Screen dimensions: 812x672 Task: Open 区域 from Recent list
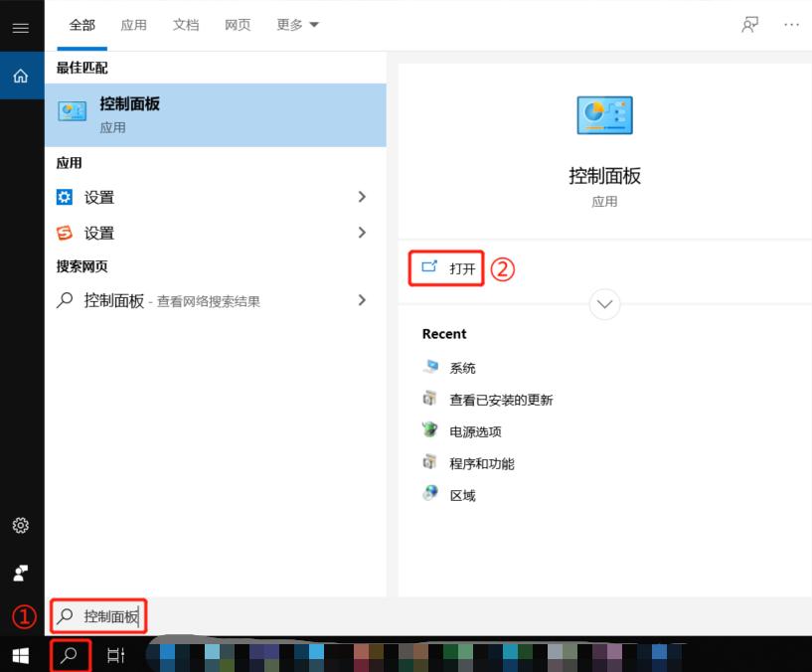[x=461, y=494]
